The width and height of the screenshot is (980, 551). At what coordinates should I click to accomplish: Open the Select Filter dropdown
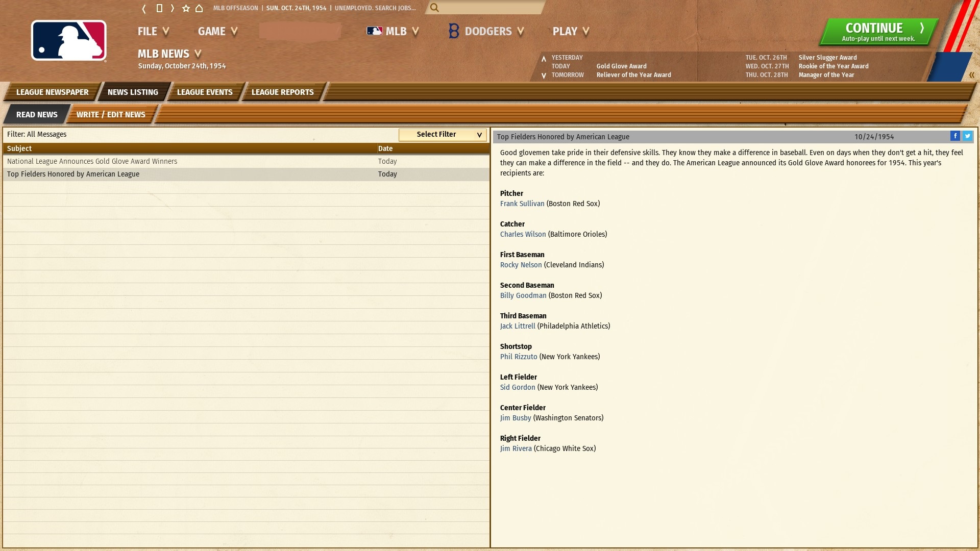click(x=443, y=134)
